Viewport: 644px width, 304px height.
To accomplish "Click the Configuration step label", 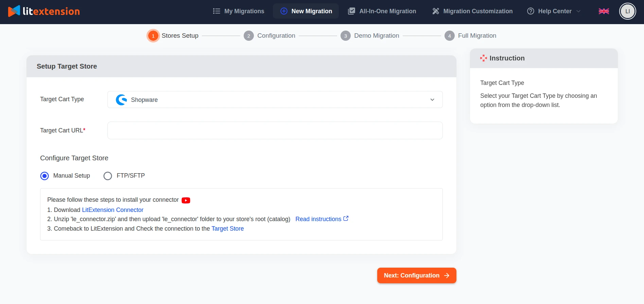I will (276, 36).
